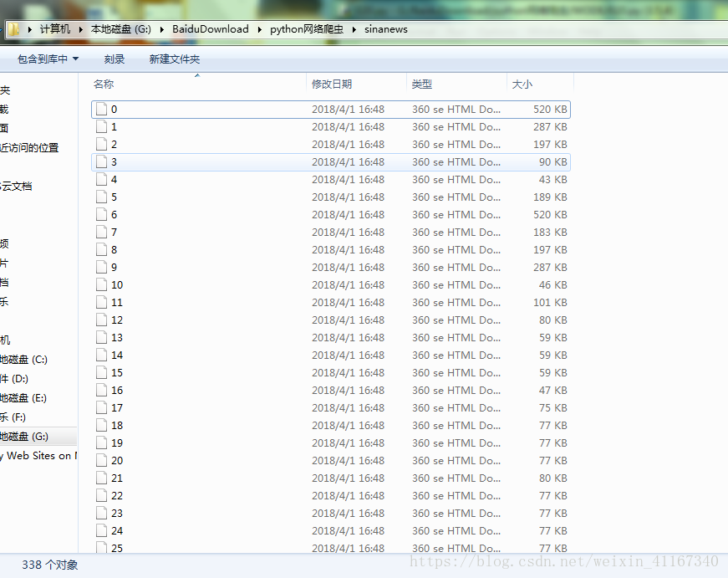This screenshot has height=578, width=728.
Task: Select file icon of file 15
Action: tap(101, 372)
